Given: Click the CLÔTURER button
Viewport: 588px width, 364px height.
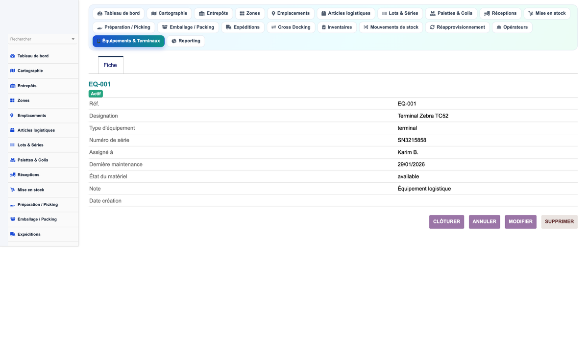Looking at the screenshot, I should coord(446,222).
